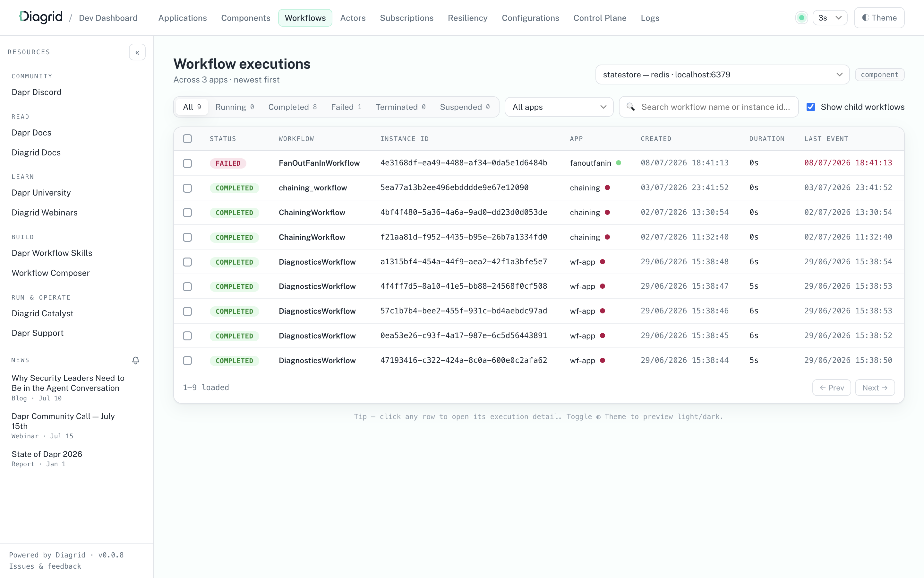This screenshot has height=578, width=924.
Task: Click Issues & feedback link
Action: [x=45, y=566]
